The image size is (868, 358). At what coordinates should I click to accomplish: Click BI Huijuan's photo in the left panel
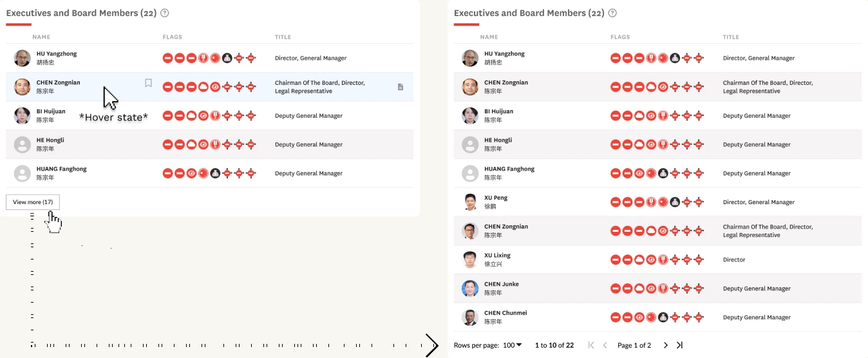[22, 116]
